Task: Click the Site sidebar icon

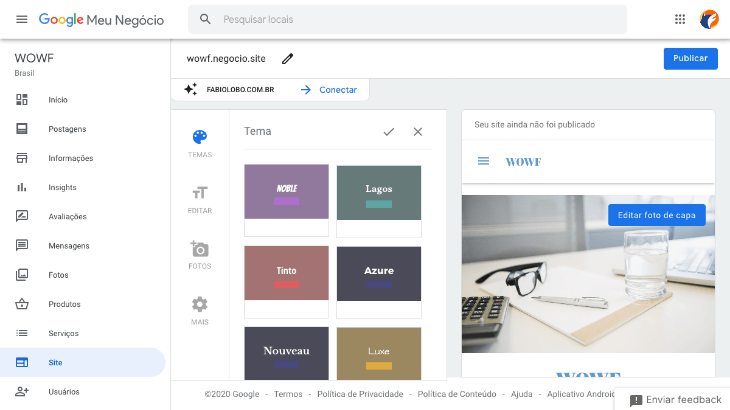Action: click(x=22, y=362)
